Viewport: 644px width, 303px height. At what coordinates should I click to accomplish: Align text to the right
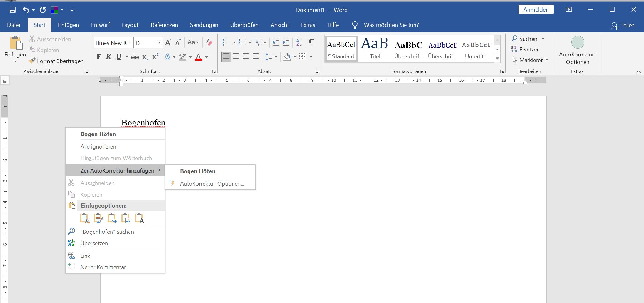click(246, 57)
